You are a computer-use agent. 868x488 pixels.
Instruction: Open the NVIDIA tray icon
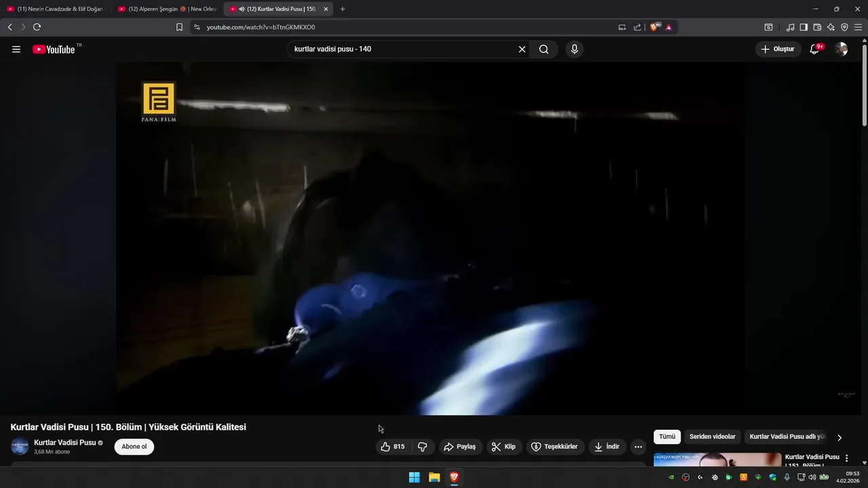point(671,477)
